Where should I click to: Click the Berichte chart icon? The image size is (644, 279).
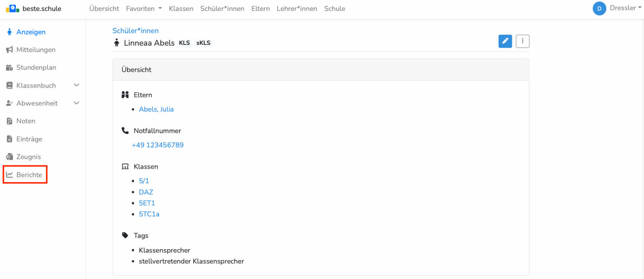pyautogui.click(x=9, y=175)
